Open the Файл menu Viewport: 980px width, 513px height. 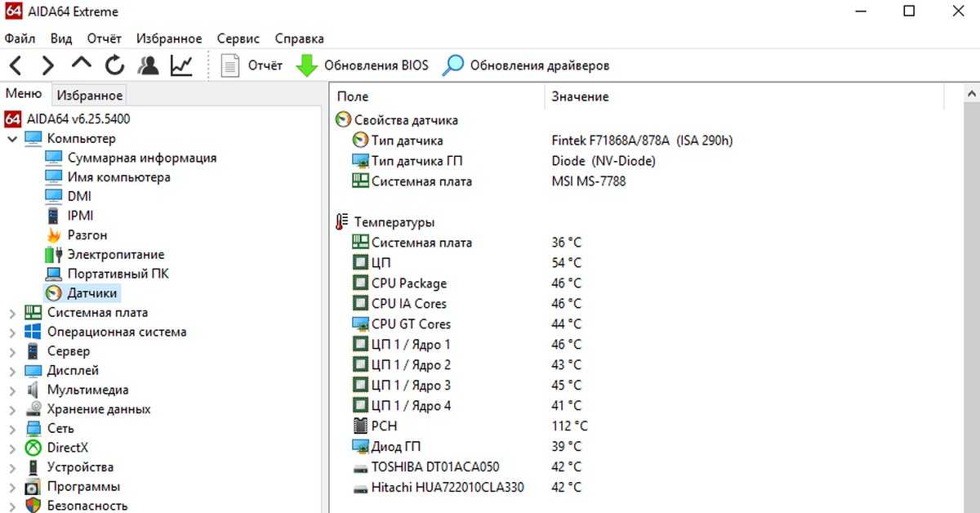[20, 38]
